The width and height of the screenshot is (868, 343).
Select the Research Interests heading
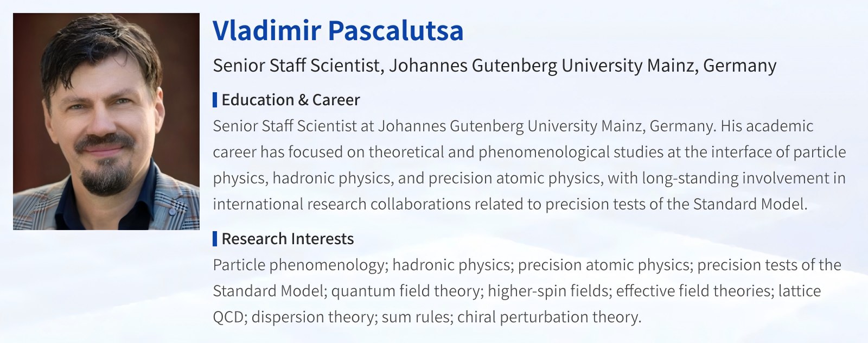tap(288, 239)
